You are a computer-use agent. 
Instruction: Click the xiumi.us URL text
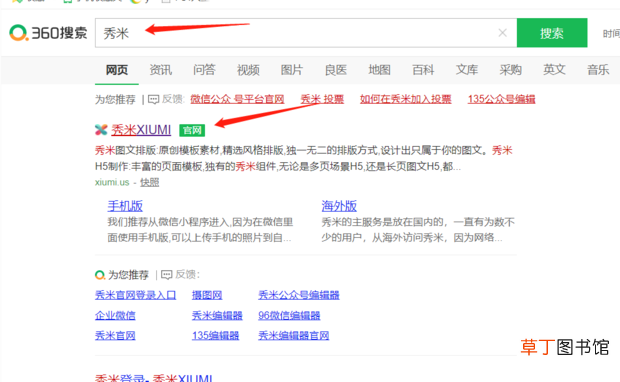pos(112,182)
